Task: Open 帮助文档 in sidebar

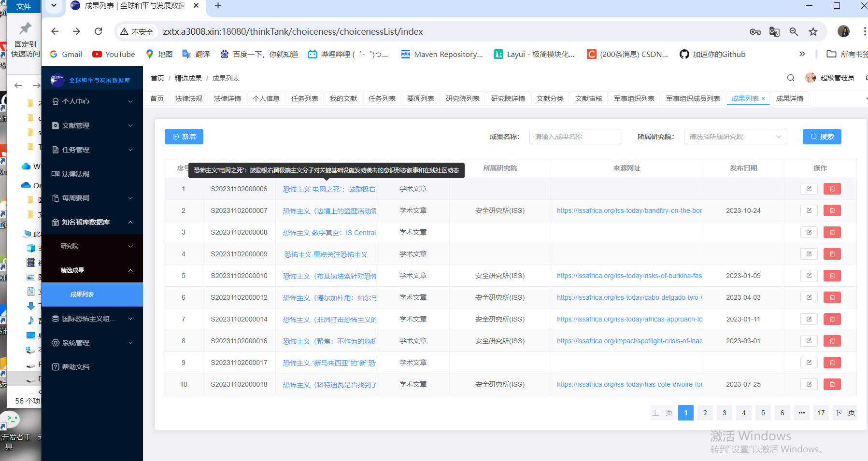Action: [x=92, y=367]
